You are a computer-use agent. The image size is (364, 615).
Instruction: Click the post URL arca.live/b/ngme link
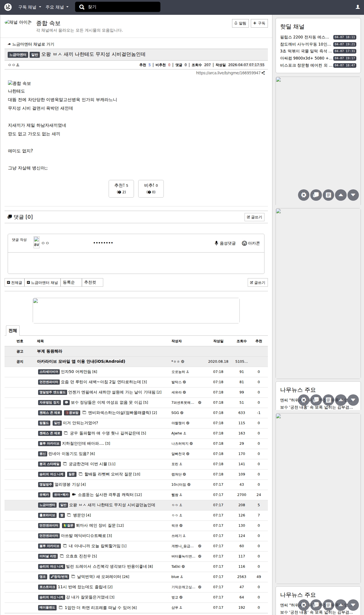tap(228, 73)
